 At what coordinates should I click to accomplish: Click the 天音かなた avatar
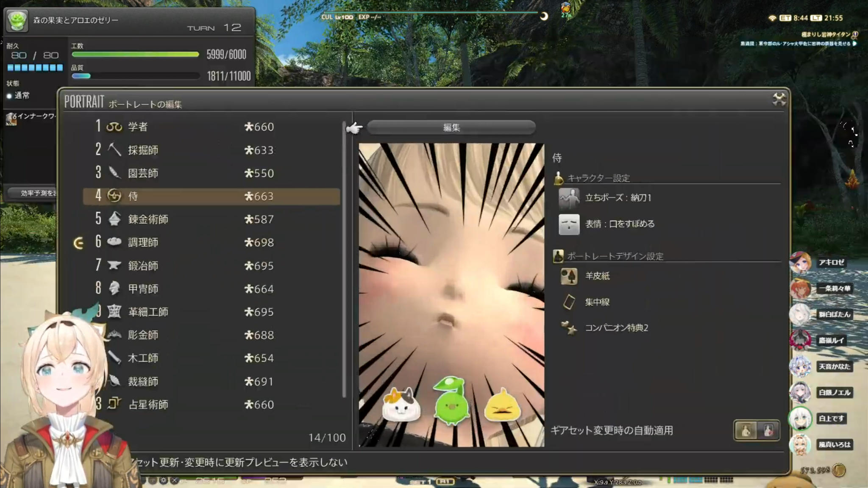[x=800, y=366]
